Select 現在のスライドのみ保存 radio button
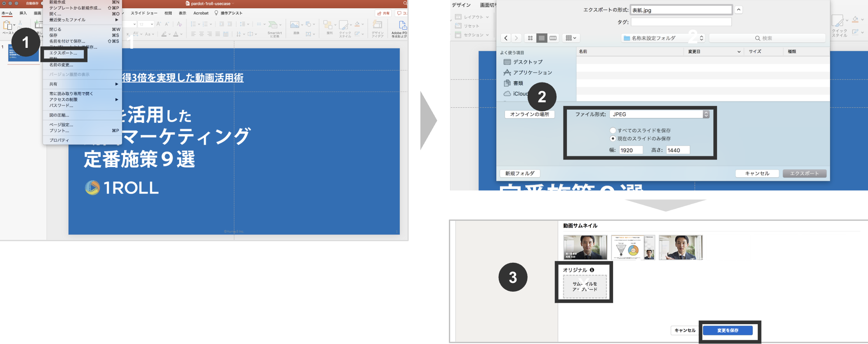The height and width of the screenshot is (344, 868). (613, 139)
